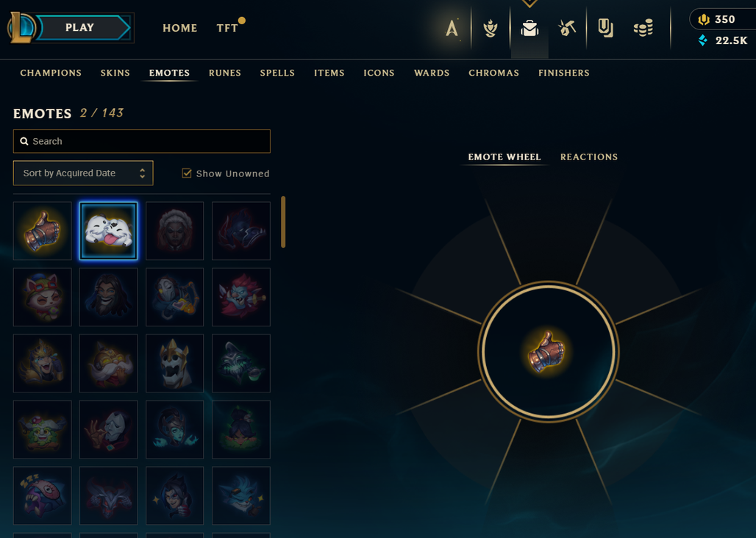Screen dimensions: 756x538
Task: Open Hextech Crafting hammer icon
Action: (x=567, y=28)
